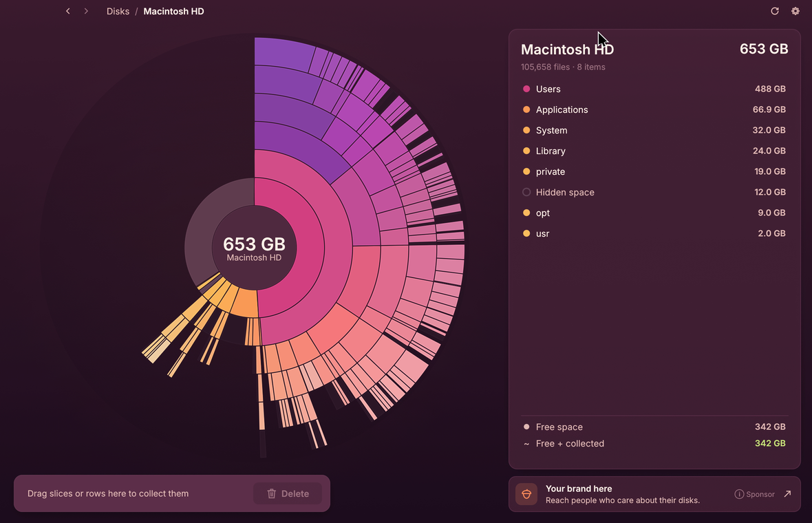The image size is (812, 523).
Task: Click the 488 GB Users size
Action: coord(770,89)
